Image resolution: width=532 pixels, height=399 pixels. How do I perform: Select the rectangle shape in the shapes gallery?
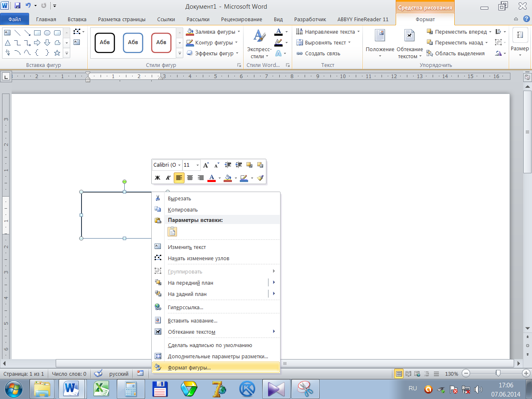point(37,32)
